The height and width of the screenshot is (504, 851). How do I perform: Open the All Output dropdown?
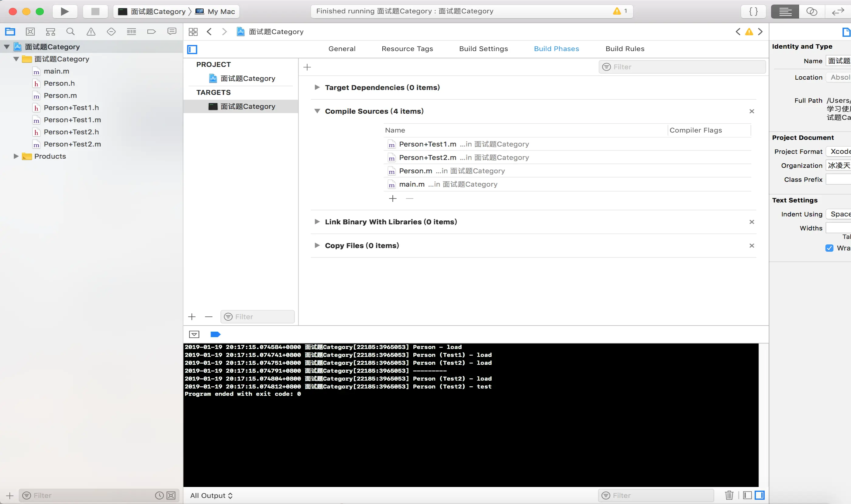211,495
